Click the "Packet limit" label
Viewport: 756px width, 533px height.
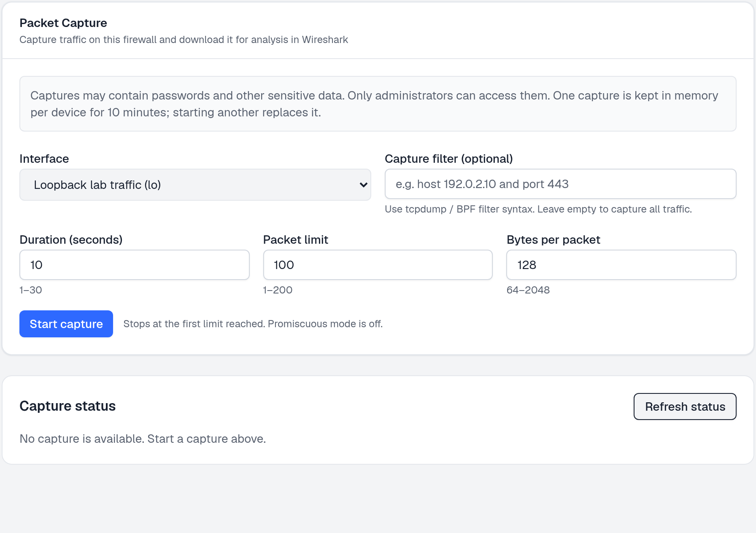tap(296, 240)
